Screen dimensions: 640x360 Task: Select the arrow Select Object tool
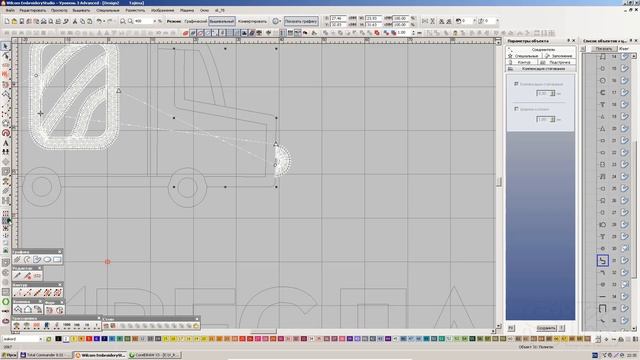pyautogui.click(x=5, y=46)
